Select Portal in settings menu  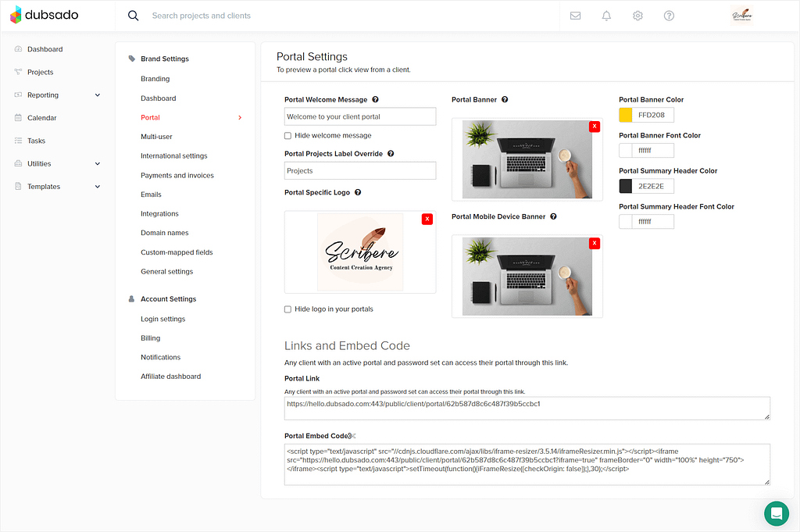[150, 117]
